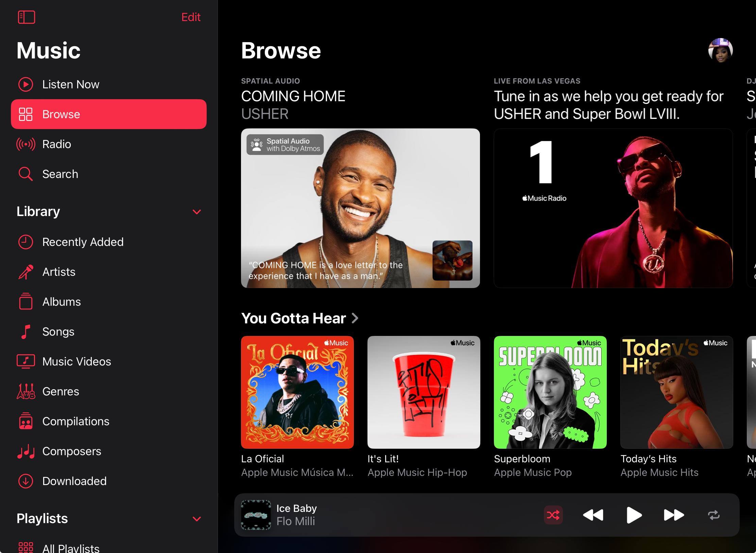Toggle repeat in the mini player
This screenshot has height=553, width=756.
714,515
